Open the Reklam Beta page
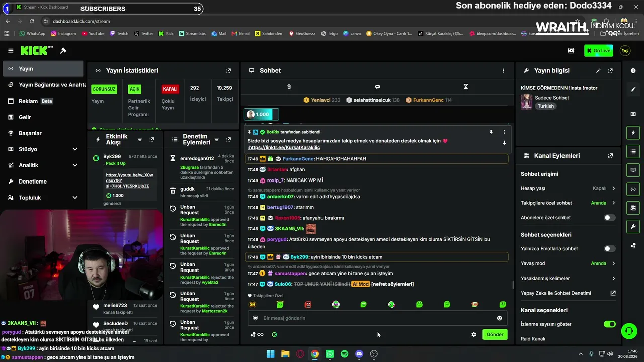The width and height of the screenshot is (644, 362). (x=42, y=101)
